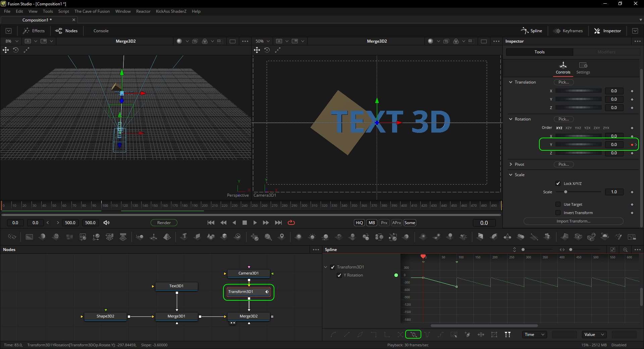Open the Effects panel

tap(34, 31)
